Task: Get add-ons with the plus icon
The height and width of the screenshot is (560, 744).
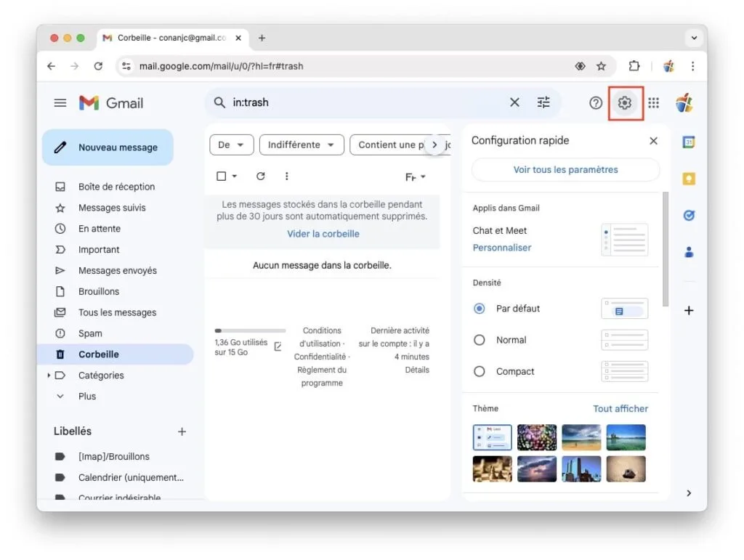Action: point(689,311)
